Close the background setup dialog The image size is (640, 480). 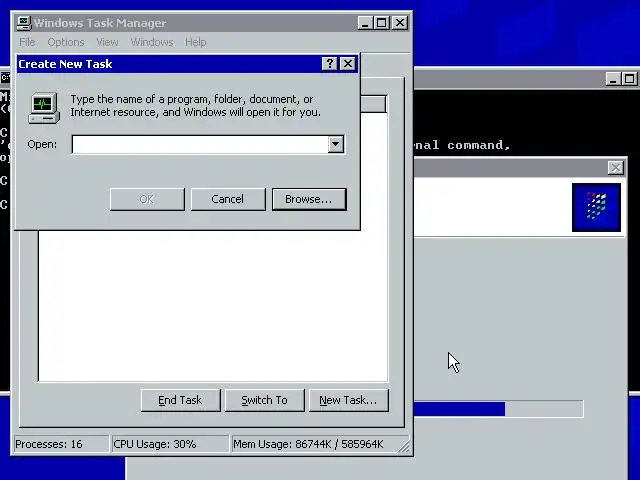(616, 167)
